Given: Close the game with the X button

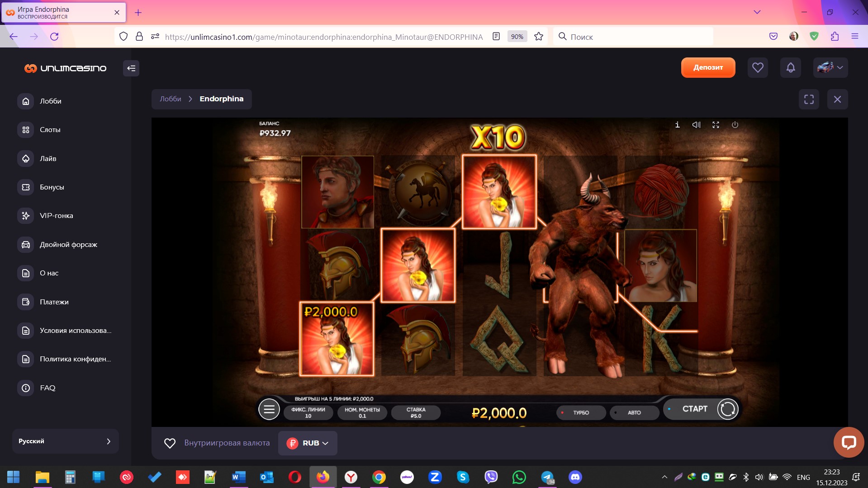Looking at the screenshot, I should (837, 99).
